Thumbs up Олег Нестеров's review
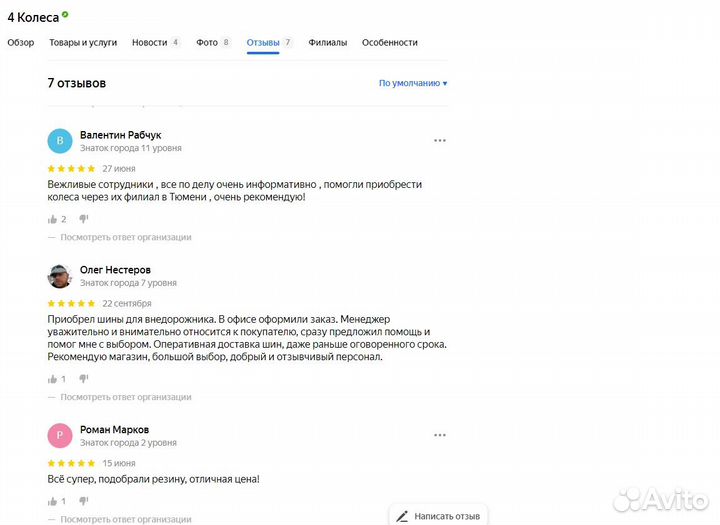720x525 pixels. 53,379
